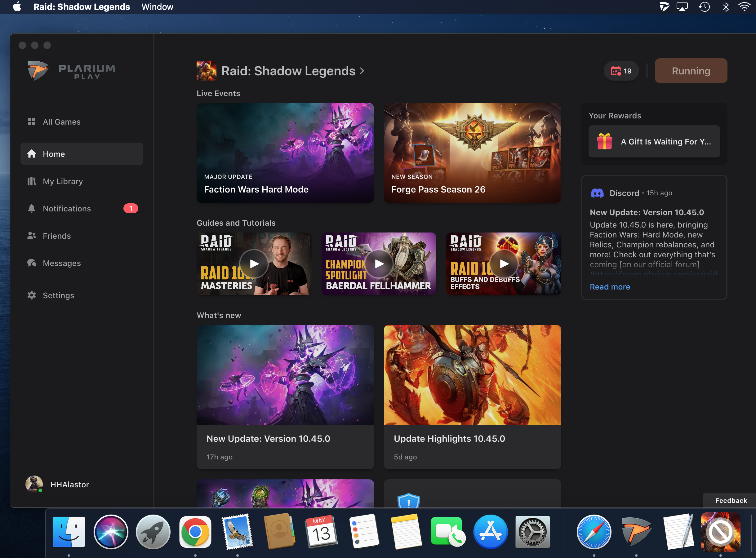Launch Siri from the Dock
Viewport: 756px width, 558px height.
coord(111,532)
